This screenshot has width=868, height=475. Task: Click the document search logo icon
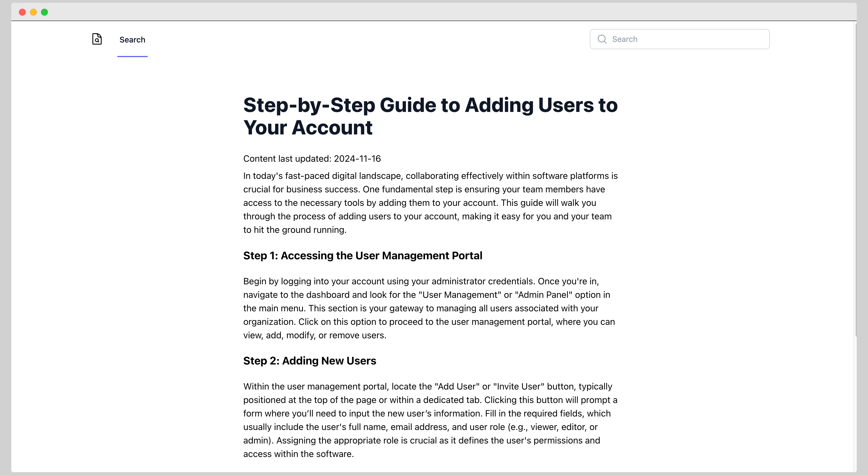coord(97,39)
